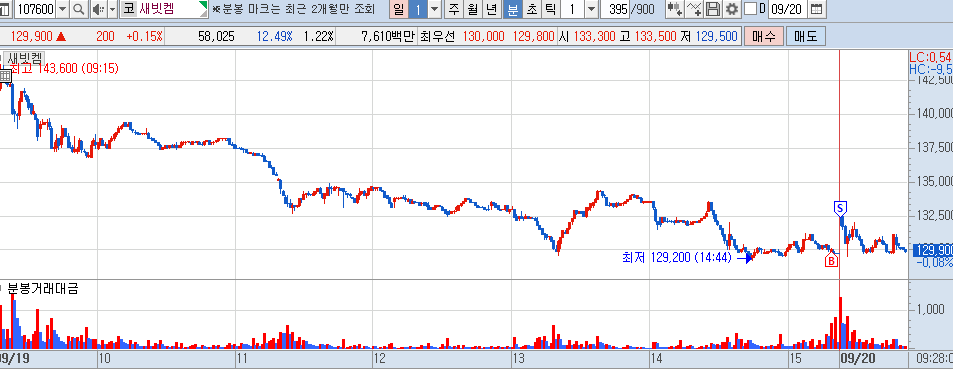953x369 pixels.
Task: Expand the stock code 107600 dropdown
Action: point(63,9)
